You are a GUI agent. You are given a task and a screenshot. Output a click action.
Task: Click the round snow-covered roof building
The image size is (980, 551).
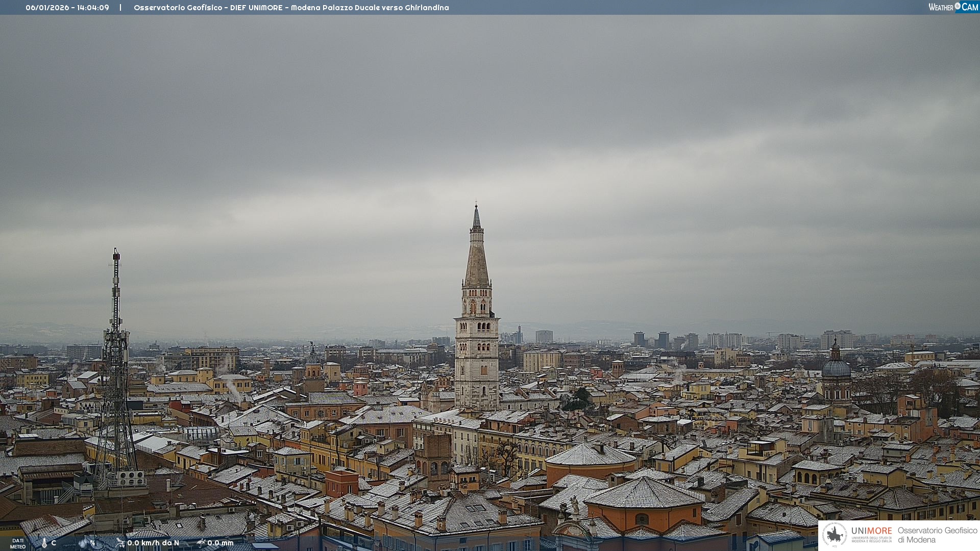(591, 455)
